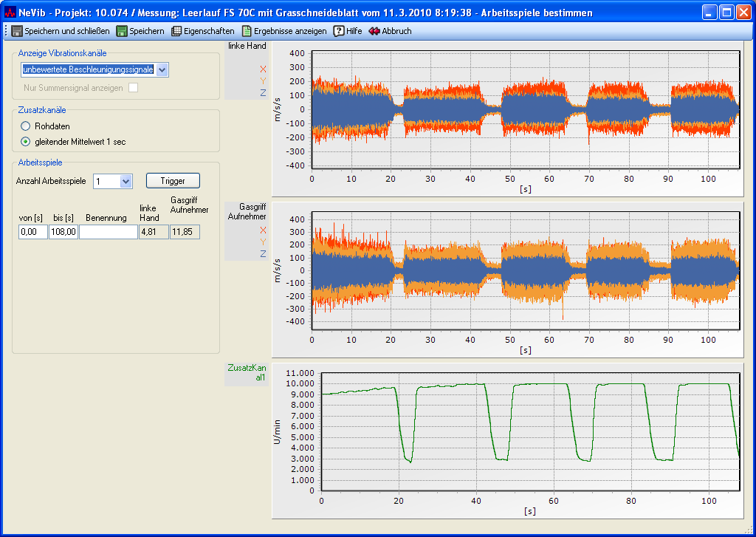Open the Hilfe question mark icon
Viewport: 756px width, 537px height.
click(339, 31)
